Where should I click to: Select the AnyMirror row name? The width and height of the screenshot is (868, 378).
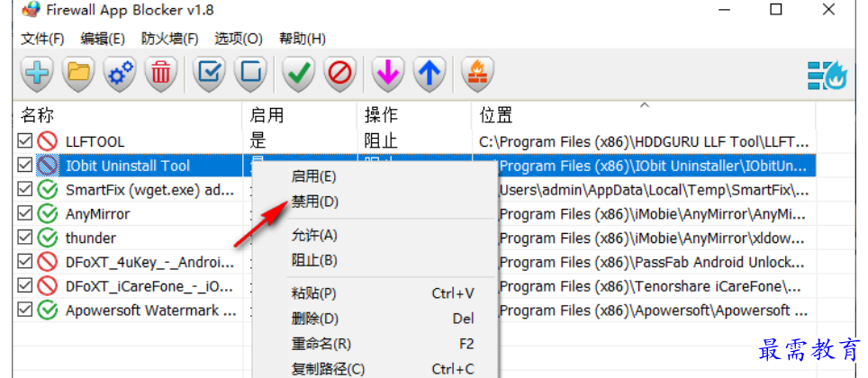click(98, 213)
